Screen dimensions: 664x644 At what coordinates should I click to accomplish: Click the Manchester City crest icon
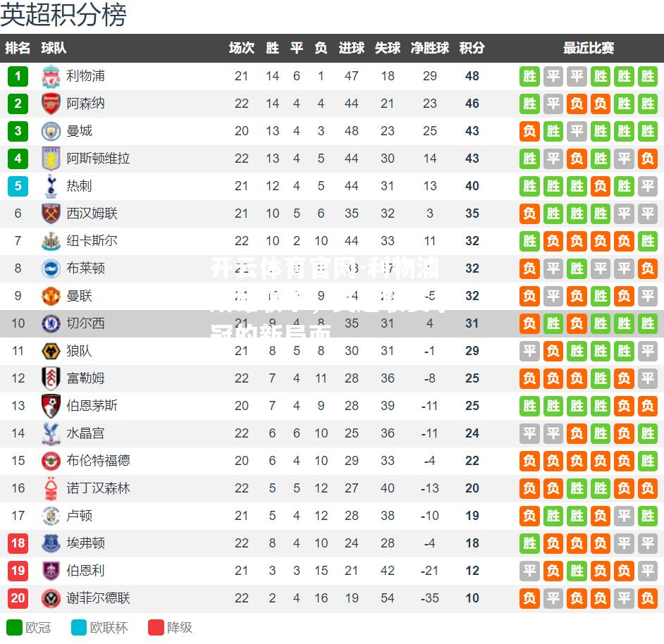pyautogui.click(x=51, y=131)
